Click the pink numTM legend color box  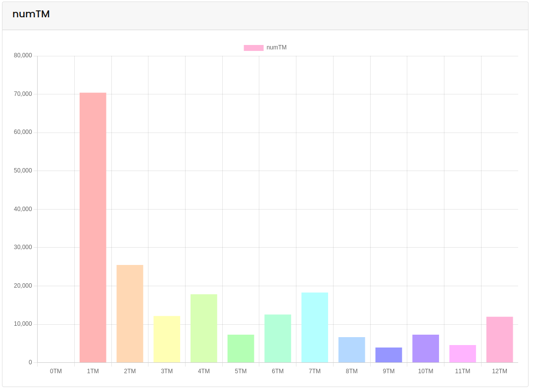(x=253, y=48)
